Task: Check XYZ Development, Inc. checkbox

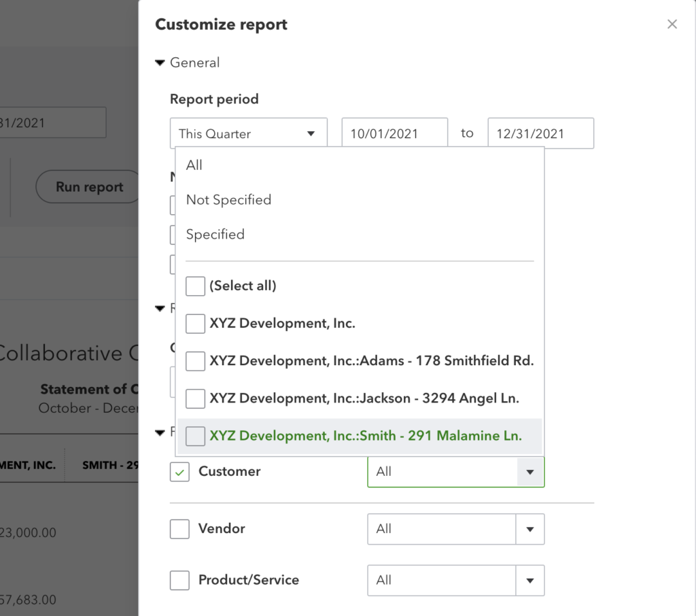Action: tap(196, 324)
